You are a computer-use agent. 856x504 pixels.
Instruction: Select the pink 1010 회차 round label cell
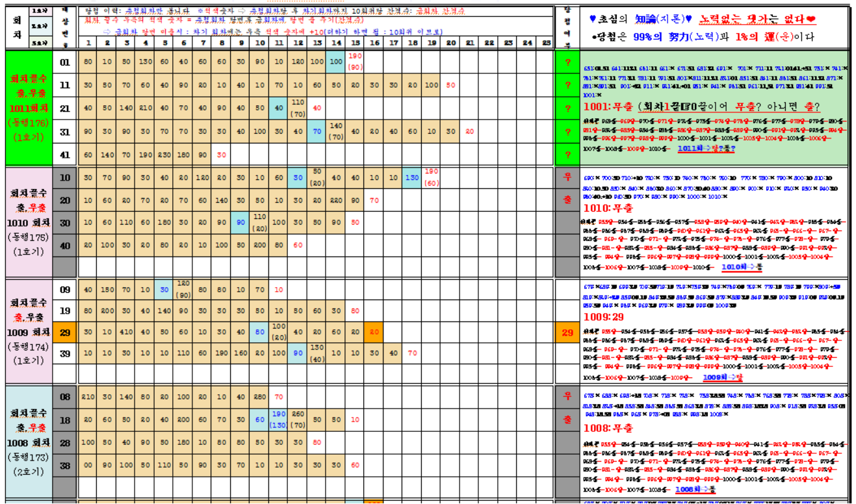(28, 222)
